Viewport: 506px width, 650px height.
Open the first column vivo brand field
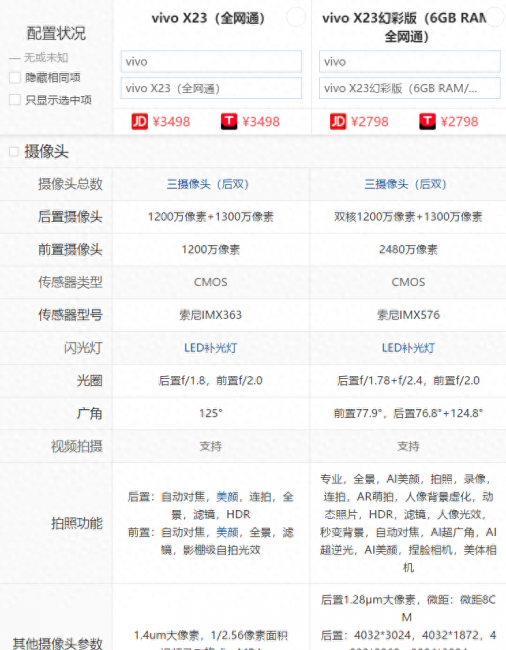[211, 62]
